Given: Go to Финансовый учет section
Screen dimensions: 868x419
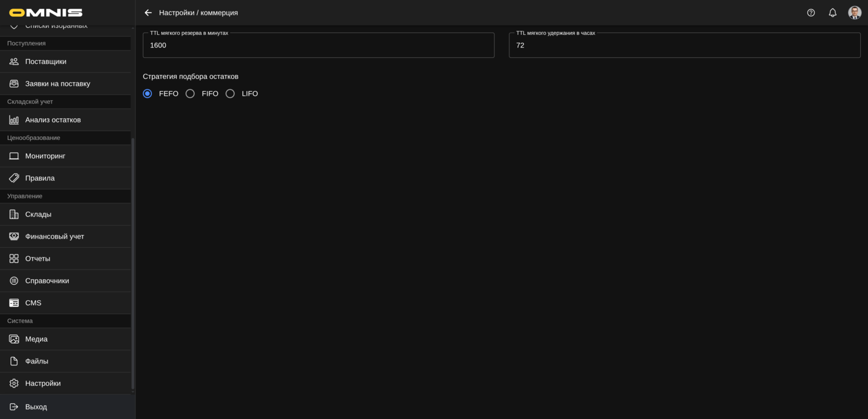Looking at the screenshot, I should (x=54, y=236).
